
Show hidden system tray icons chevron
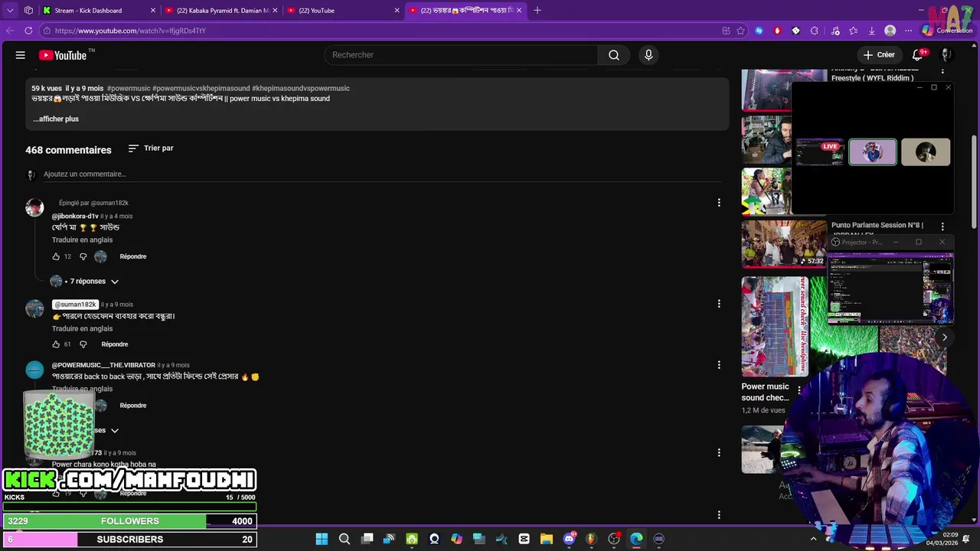[x=813, y=539]
